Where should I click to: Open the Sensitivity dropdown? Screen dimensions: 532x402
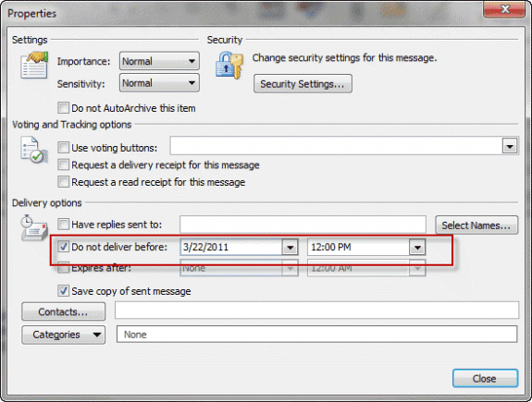(159, 83)
